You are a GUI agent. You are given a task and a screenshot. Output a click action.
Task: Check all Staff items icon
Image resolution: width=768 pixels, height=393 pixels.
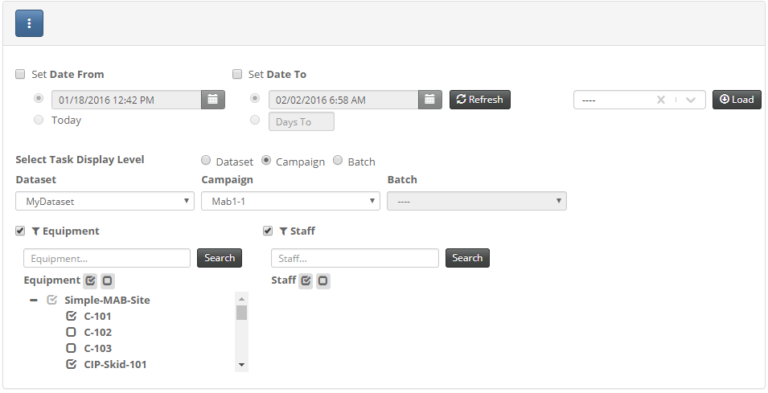tap(306, 281)
